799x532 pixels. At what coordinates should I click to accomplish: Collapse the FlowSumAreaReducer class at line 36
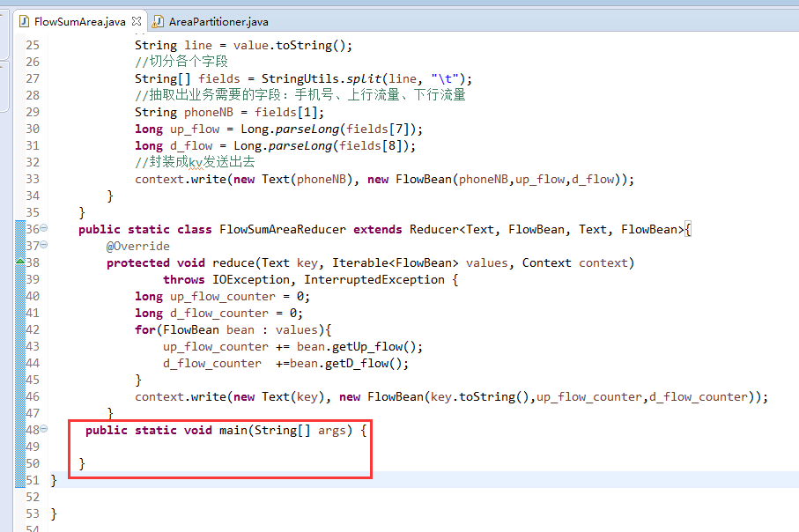point(44,228)
